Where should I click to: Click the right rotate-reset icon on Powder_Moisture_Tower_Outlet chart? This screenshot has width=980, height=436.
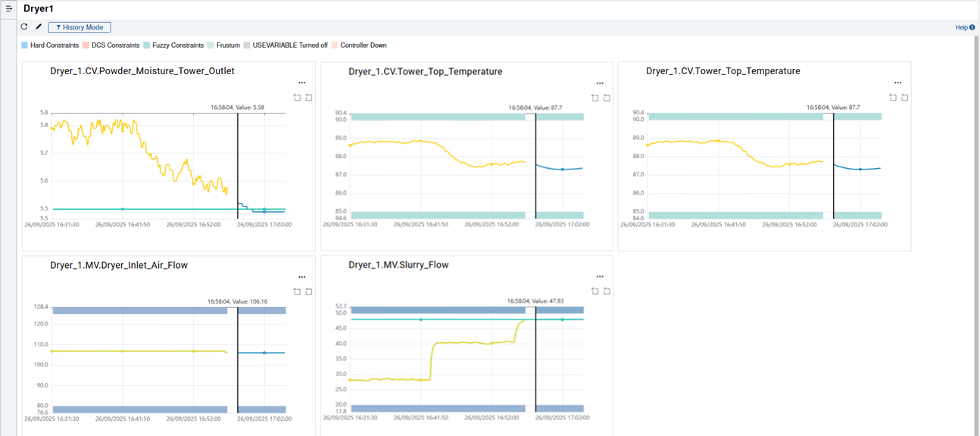(x=308, y=97)
